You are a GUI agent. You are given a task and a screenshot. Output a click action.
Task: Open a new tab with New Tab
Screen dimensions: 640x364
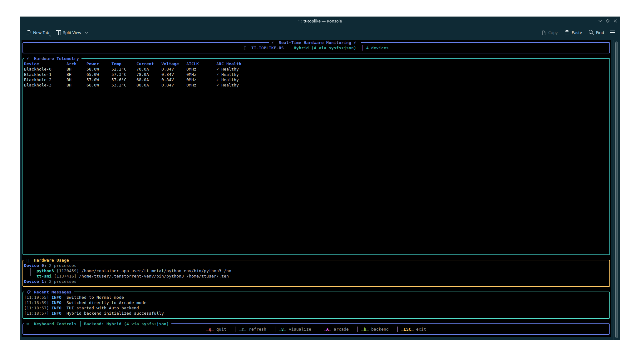coord(37,32)
